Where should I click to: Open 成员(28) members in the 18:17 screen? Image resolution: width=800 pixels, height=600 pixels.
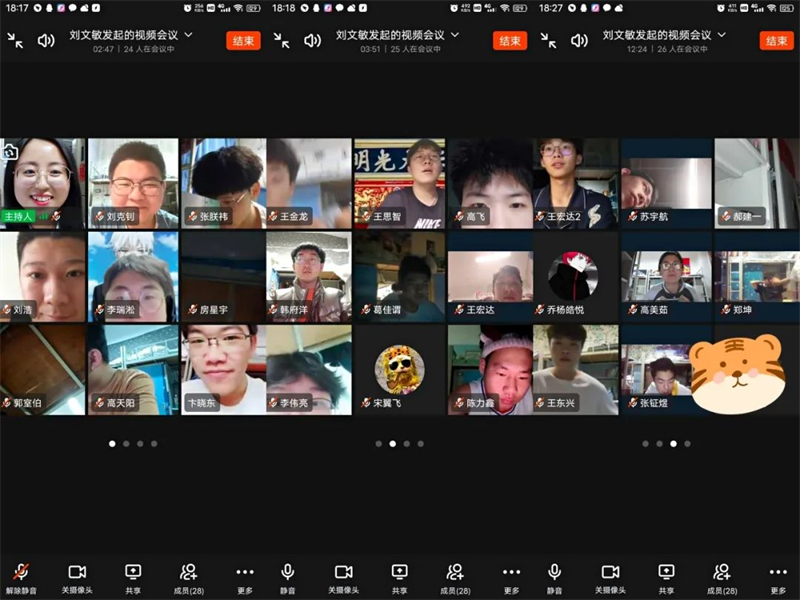click(x=189, y=572)
